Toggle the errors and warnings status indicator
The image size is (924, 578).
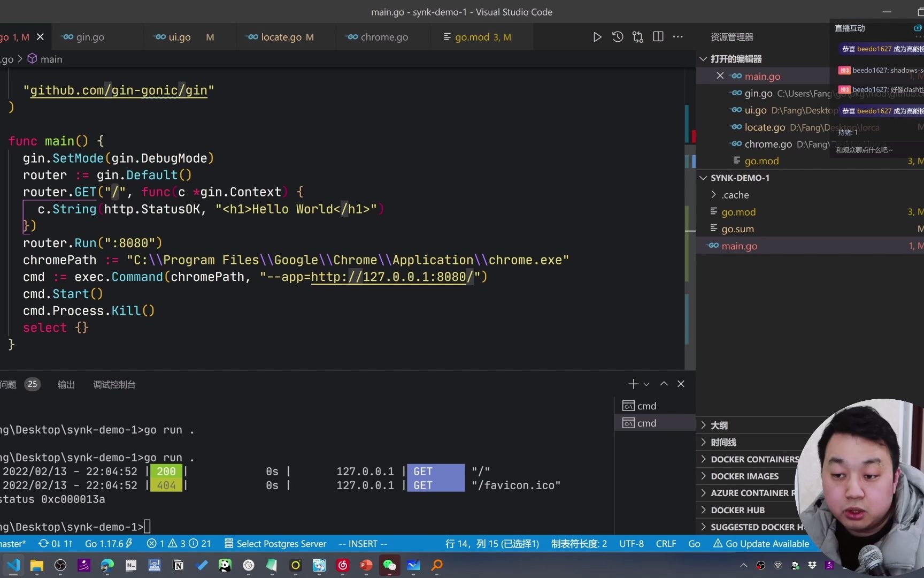(x=179, y=544)
